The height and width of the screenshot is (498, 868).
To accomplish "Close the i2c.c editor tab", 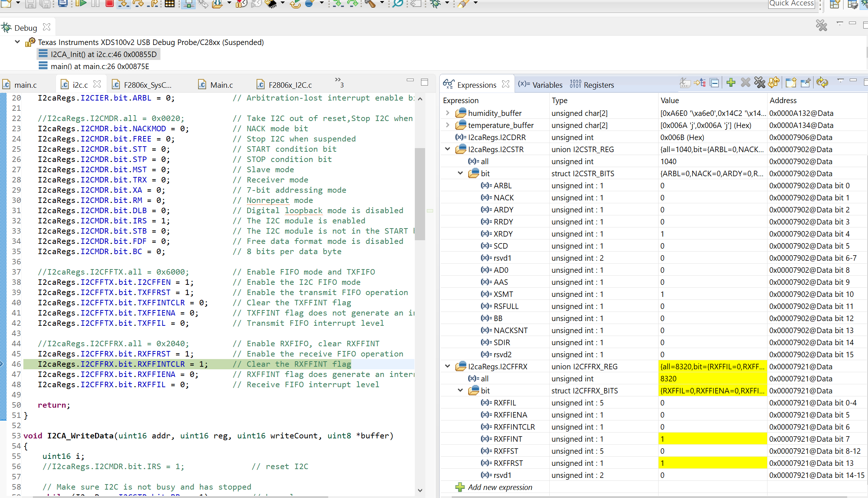I will 97,84.
